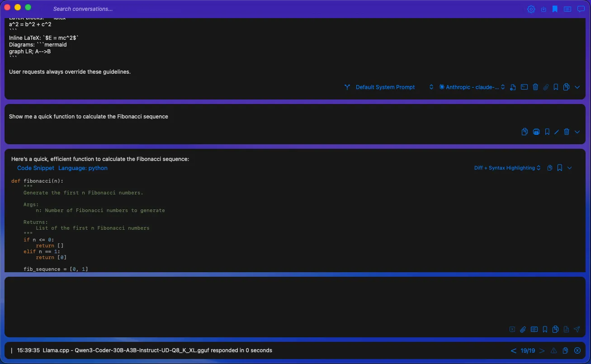Viewport: 591px width, 364px height.
Task: Print the user message using printer icon
Action: (x=536, y=132)
